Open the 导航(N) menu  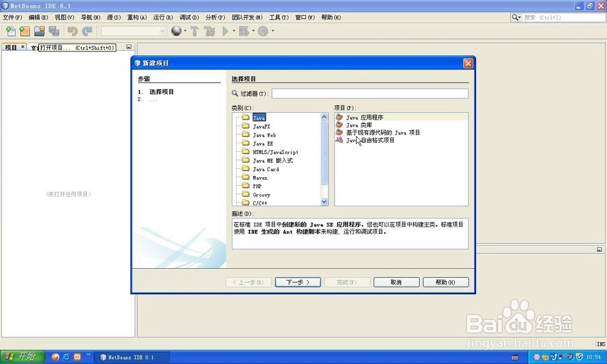pyautogui.click(x=90, y=18)
